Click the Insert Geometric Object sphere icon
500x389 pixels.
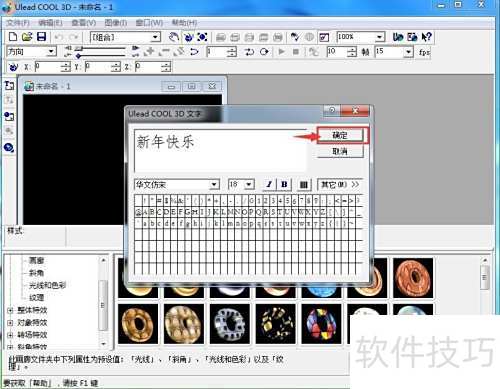click(x=9, y=147)
